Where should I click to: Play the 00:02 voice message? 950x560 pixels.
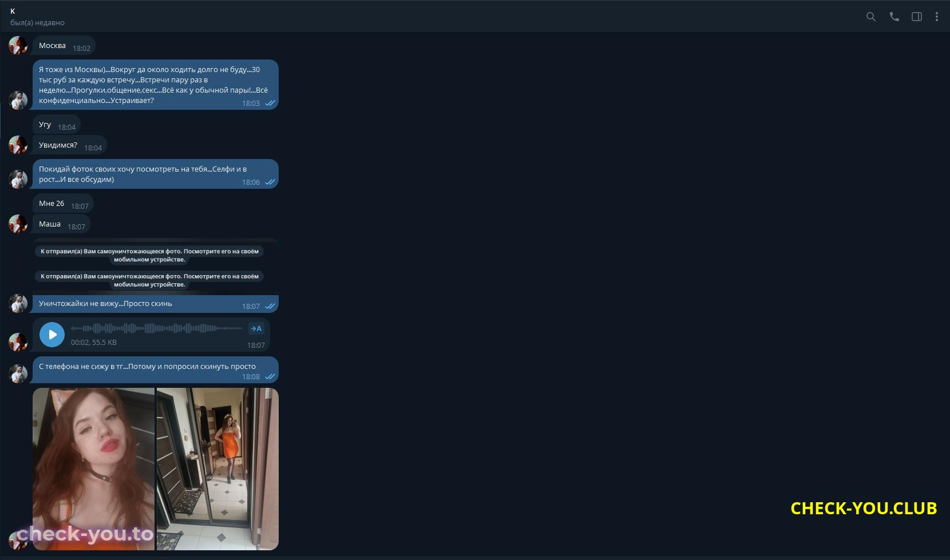52,334
